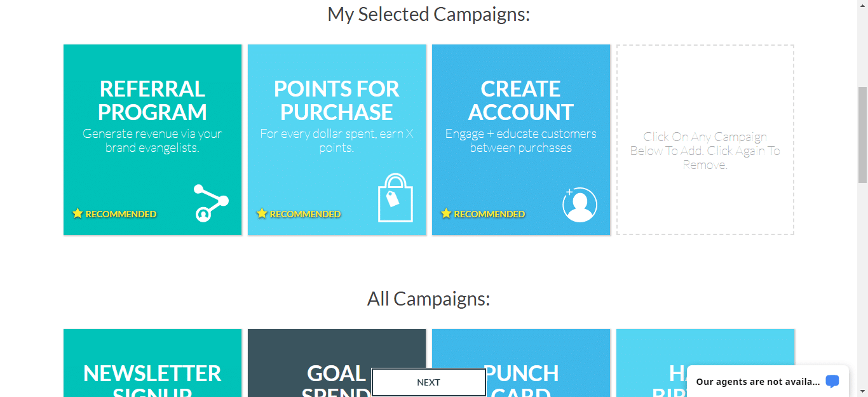Click the referral network share icon
Screen dimensions: 868x397
pos(212,204)
